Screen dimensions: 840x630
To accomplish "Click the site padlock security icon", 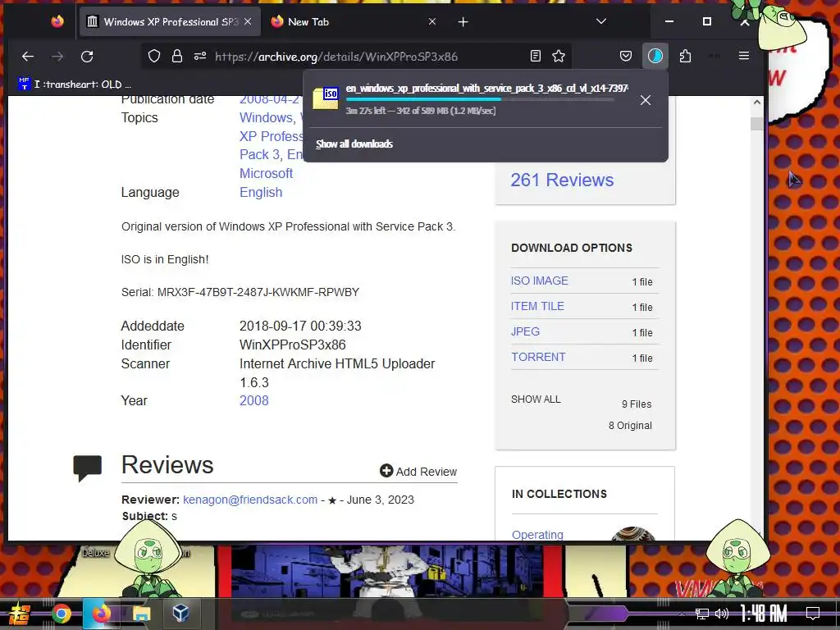I will (x=177, y=57).
